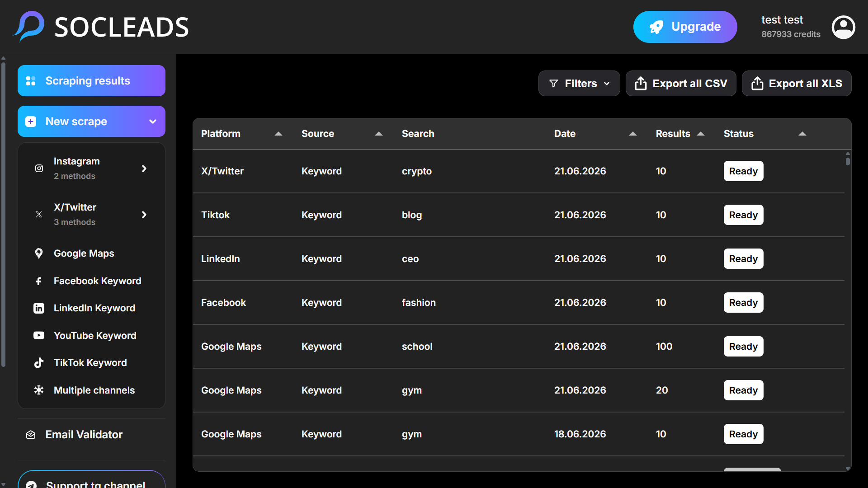
Task: Click the Upgrade button
Action: [x=685, y=27]
